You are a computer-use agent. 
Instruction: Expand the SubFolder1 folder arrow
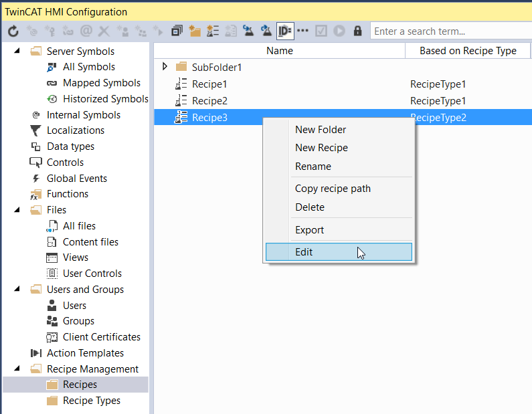click(x=165, y=66)
